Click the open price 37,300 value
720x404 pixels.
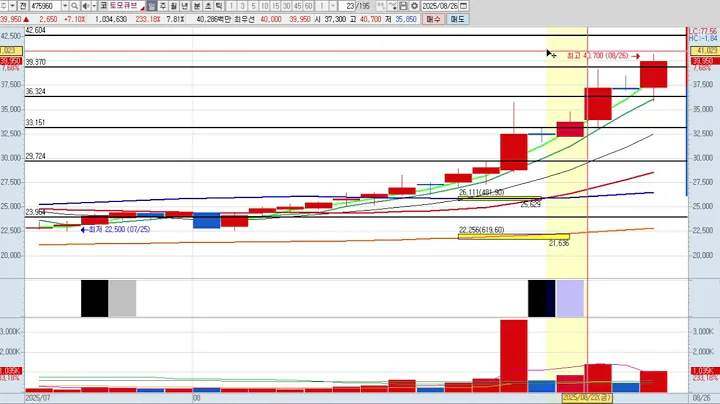click(x=335, y=19)
